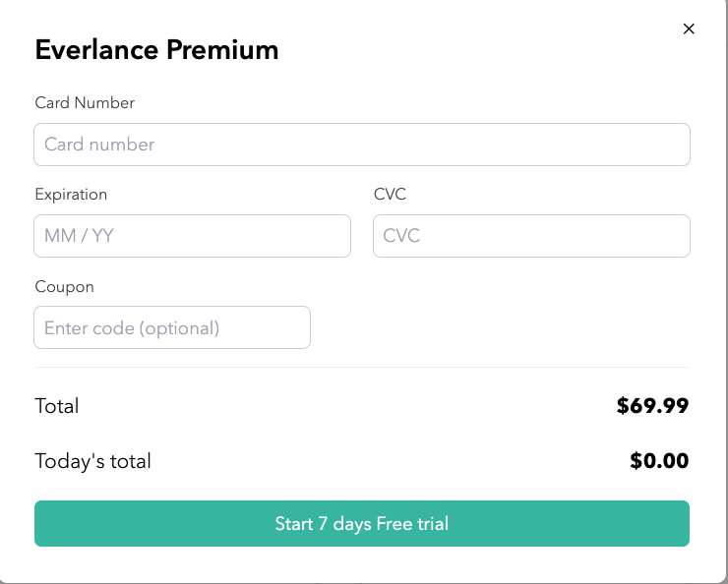Click the "CVC" label above the field
This screenshot has width=728, height=584.
tap(390, 194)
